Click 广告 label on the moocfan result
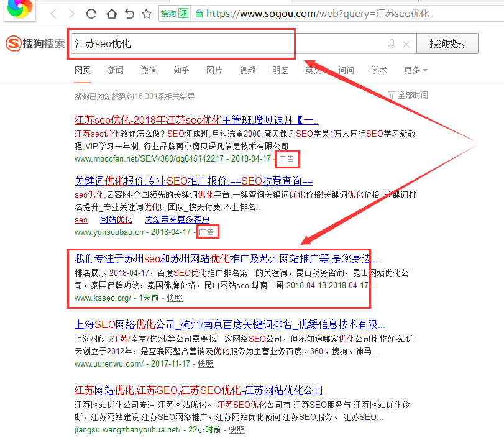This screenshot has width=504, height=448. (x=286, y=159)
